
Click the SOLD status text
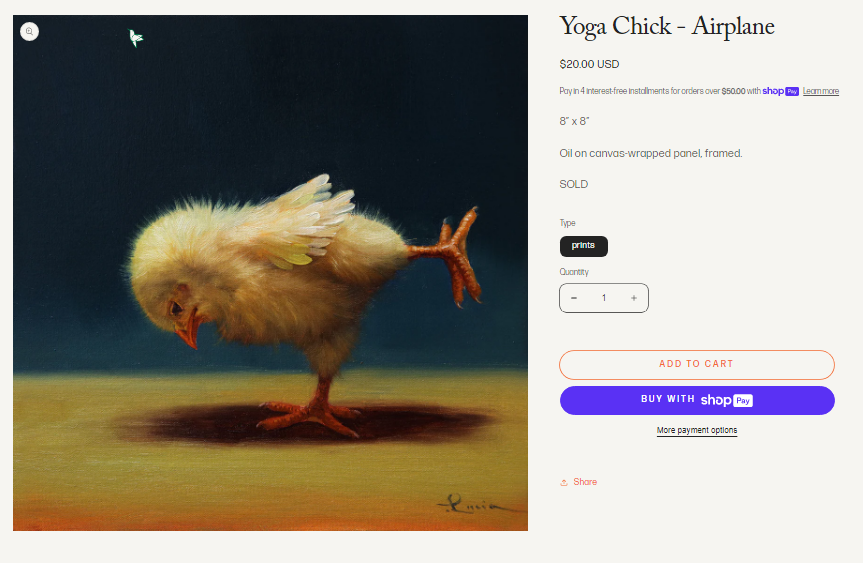pos(573,184)
